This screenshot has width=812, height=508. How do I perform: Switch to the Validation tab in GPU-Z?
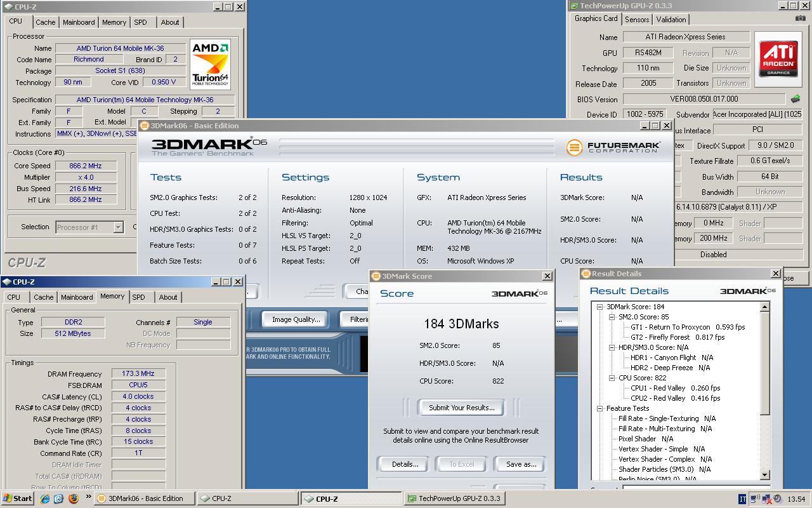[671, 20]
